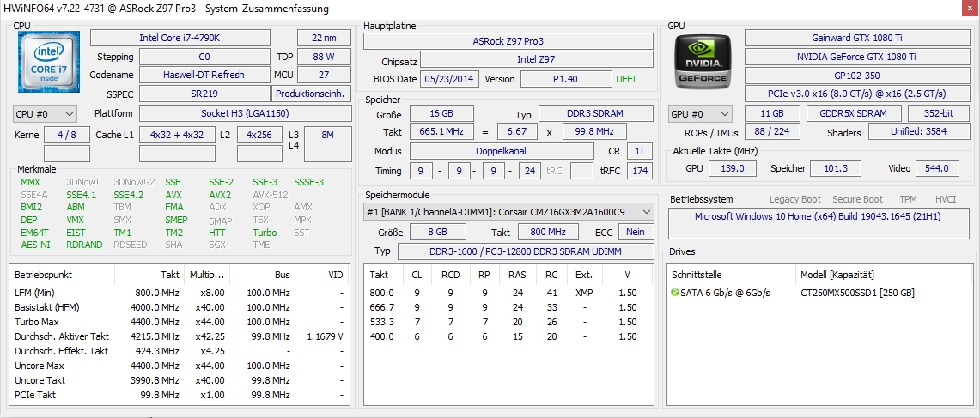Click the Legacy Boot label
980x418 pixels.
click(x=795, y=199)
